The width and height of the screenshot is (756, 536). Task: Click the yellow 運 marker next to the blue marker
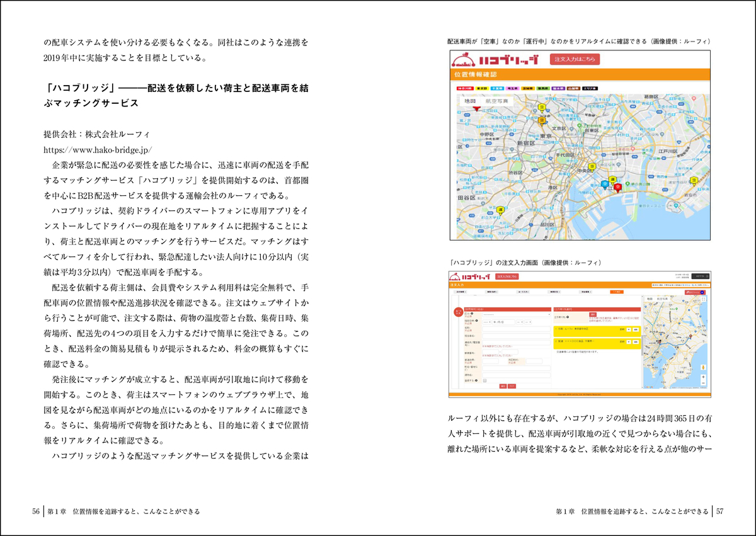tap(612, 180)
